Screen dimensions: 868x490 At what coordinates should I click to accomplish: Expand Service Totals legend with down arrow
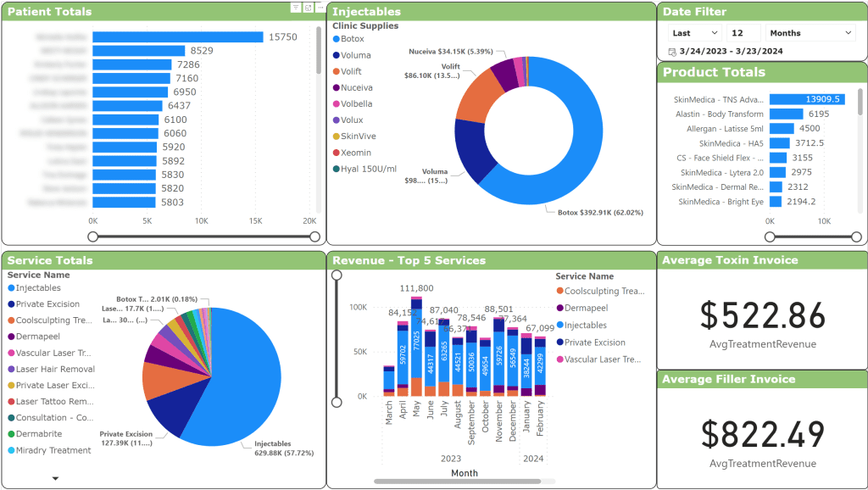click(x=56, y=478)
